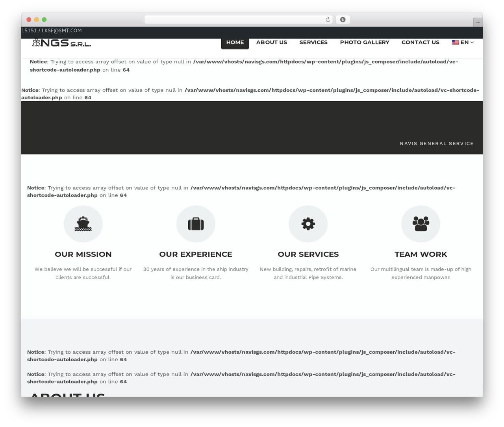This screenshot has height=427, width=504.
Task: Click the 30 years of experience text
Action: (x=196, y=273)
